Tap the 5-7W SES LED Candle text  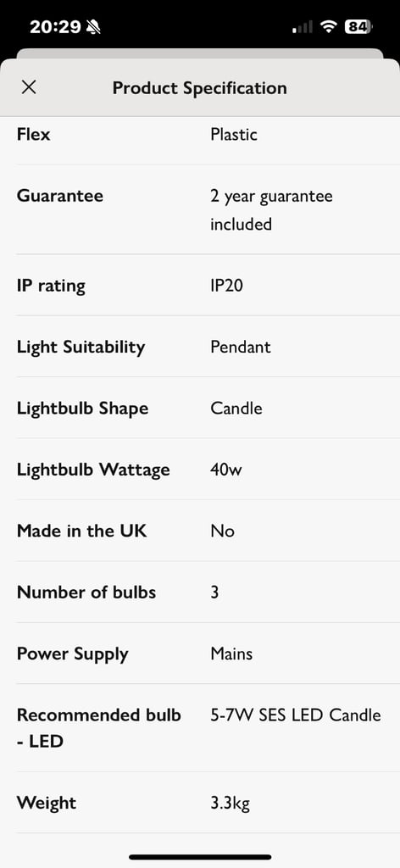[296, 715]
